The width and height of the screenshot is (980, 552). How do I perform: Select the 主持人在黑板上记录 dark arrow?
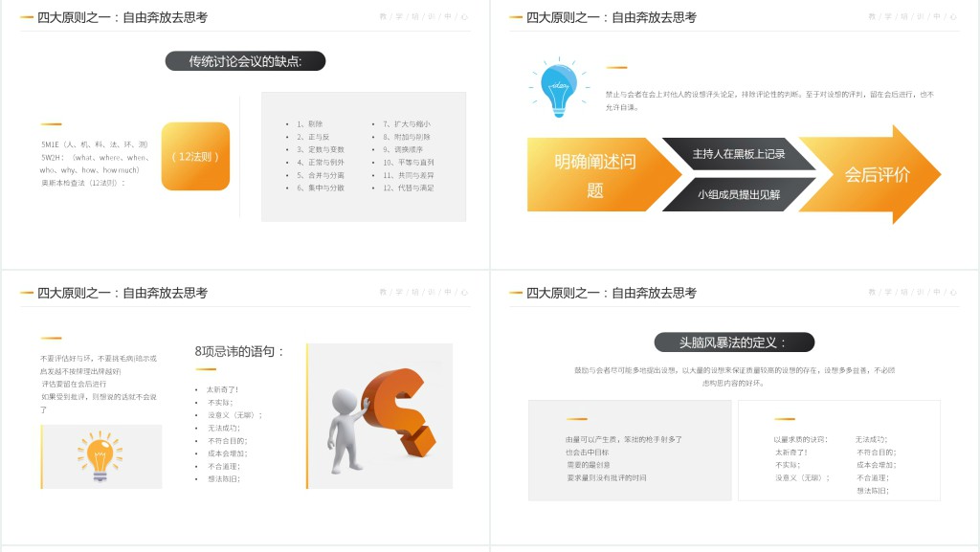pos(739,154)
